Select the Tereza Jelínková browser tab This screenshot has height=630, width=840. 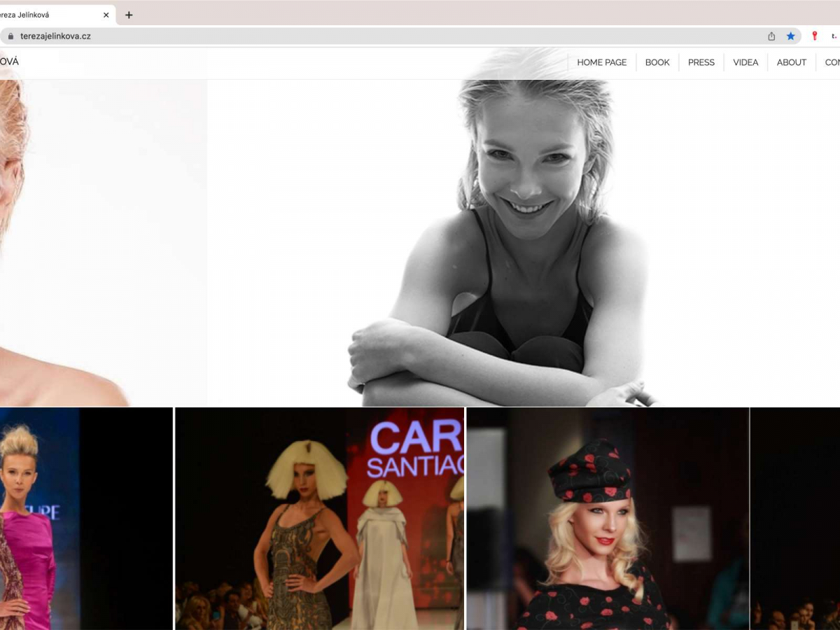(x=49, y=15)
